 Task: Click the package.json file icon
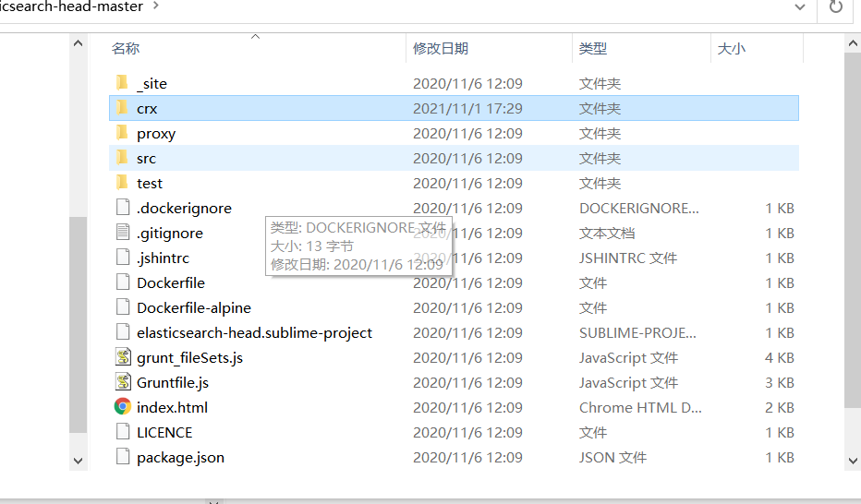pos(123,456)
